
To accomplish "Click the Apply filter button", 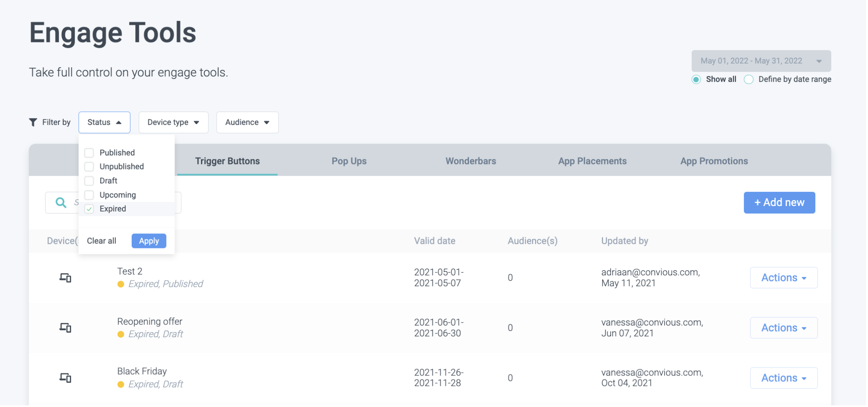I will tap(149, 241).
